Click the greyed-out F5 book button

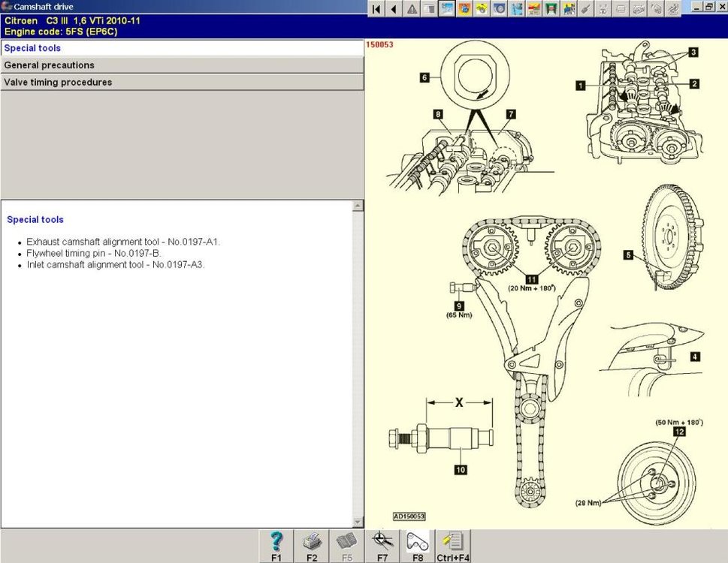click(x=347, y=546)
